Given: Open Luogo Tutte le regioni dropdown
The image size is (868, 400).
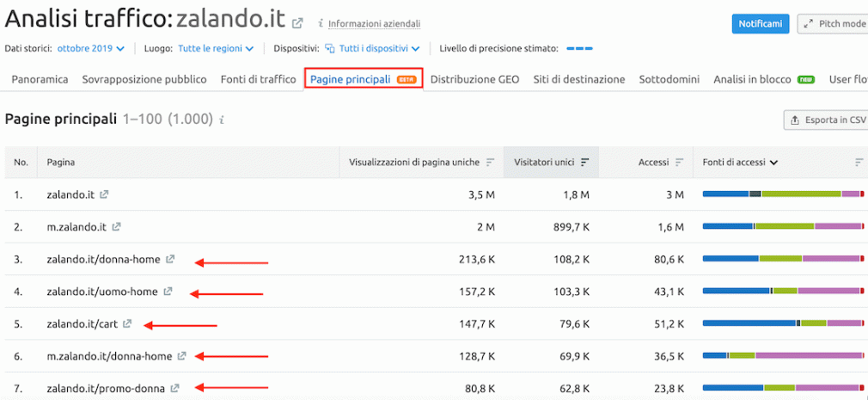Looking at the screenshot, I should click(x=216, y=48).
